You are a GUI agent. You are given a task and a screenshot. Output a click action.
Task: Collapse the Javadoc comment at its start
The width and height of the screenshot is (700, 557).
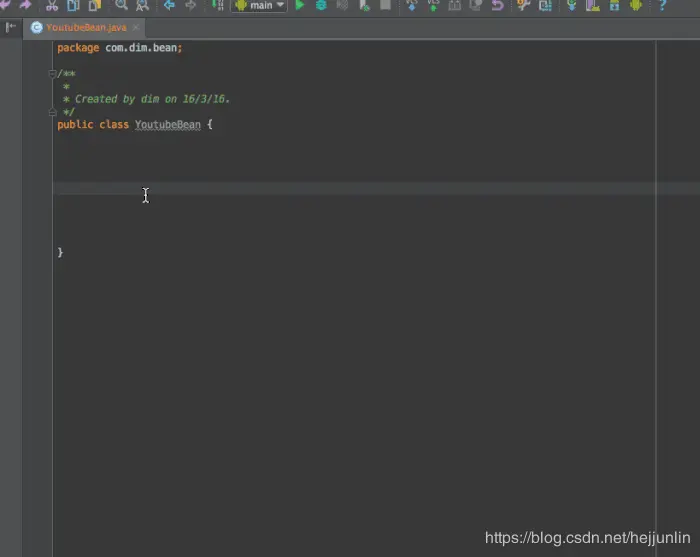point(52,74)
